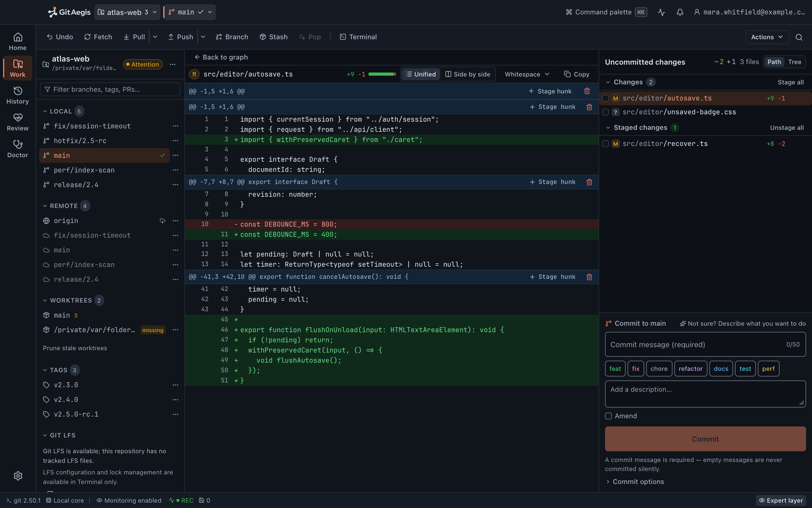Fetch from remote
This screenshot has width=812, height=508.
point(98,37)
